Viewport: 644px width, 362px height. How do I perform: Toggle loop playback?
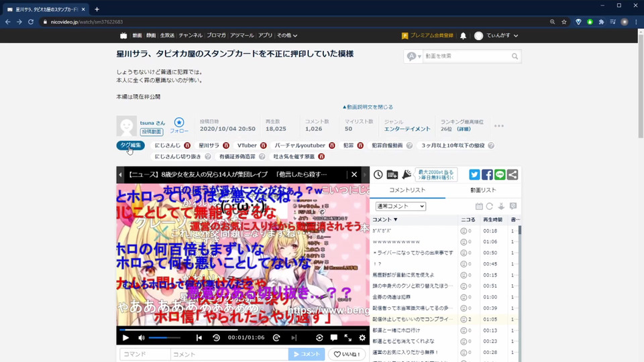click(x=319, y=338)
